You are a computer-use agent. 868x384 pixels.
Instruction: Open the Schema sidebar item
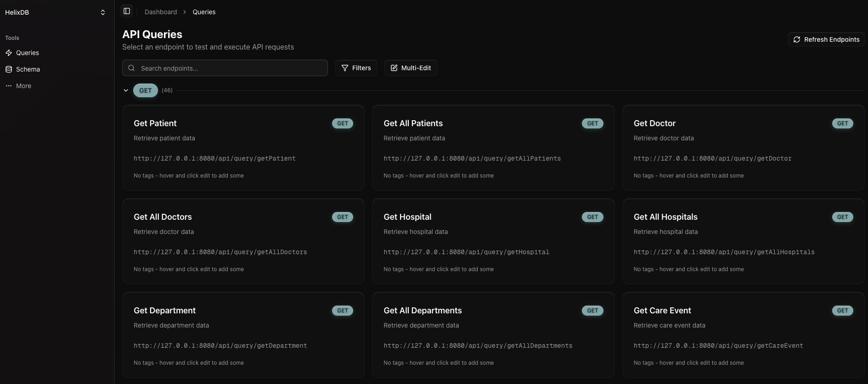pyautogui.click(x=28, y=69)
